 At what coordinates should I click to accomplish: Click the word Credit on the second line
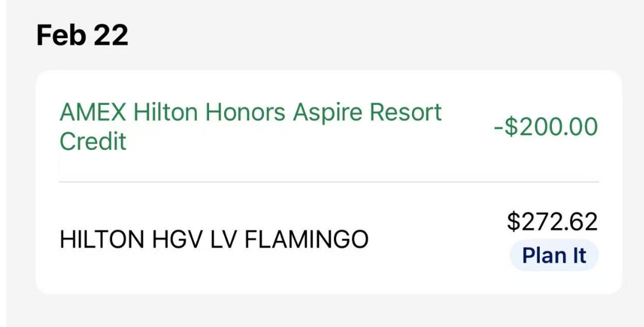[x=93, y=141]
